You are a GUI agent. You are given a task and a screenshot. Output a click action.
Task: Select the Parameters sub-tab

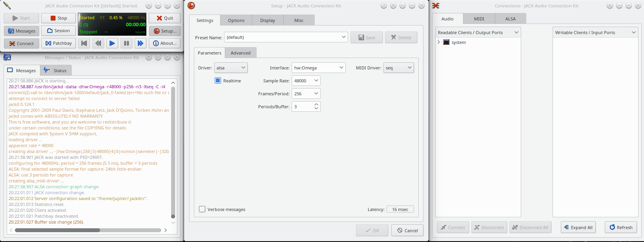click(210, 53)
